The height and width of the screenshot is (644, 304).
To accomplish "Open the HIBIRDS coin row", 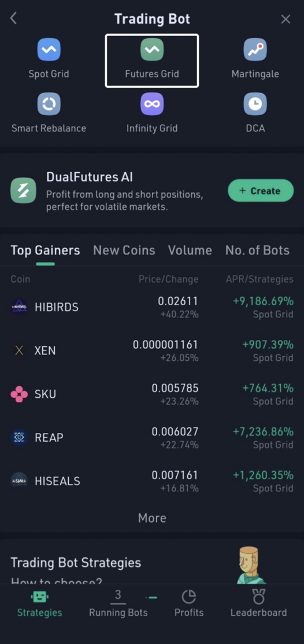I will 152,307.
